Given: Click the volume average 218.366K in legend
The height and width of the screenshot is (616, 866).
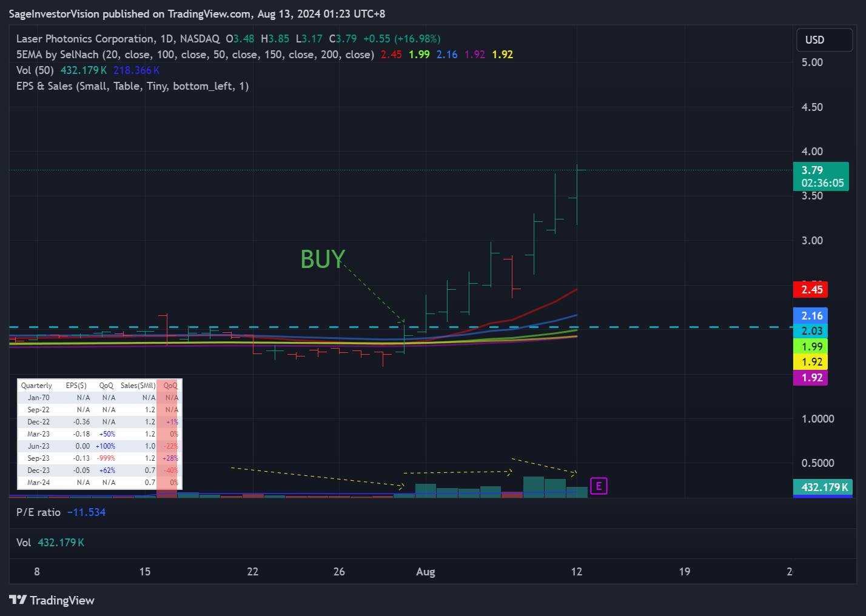Looking at the screenshot, I should (x=136, y=70).
